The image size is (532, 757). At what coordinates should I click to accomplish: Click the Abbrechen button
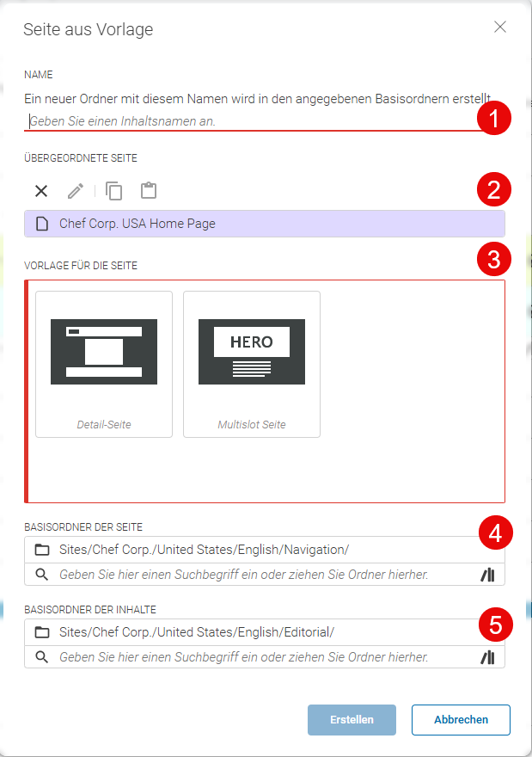[461, 720]
